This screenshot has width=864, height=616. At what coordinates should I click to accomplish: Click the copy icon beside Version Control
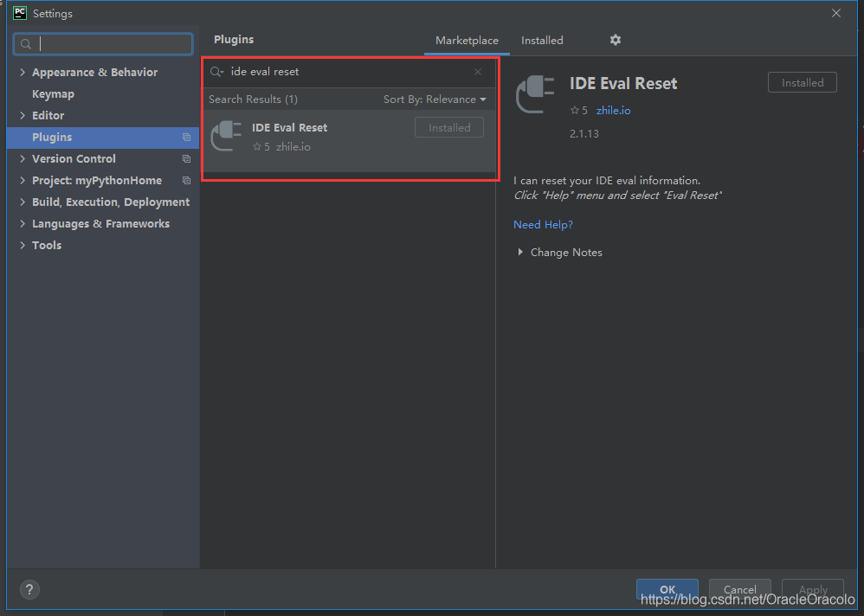pos(186,158)
